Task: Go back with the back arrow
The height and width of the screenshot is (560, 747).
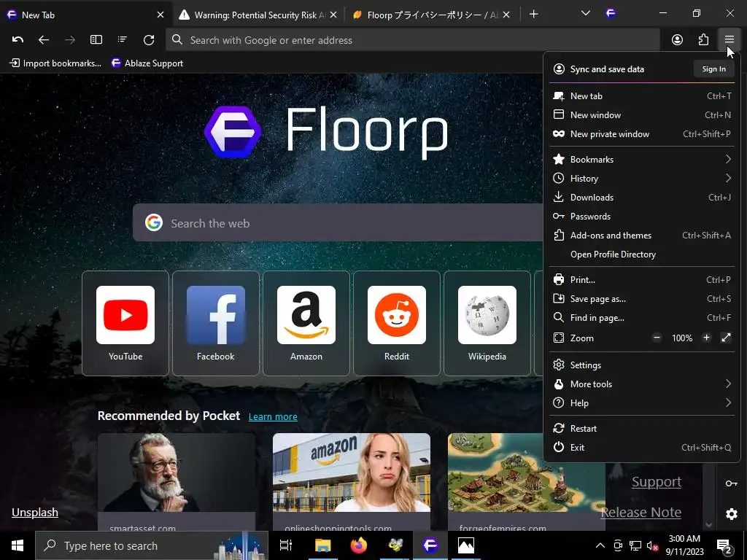Action: 43,40
